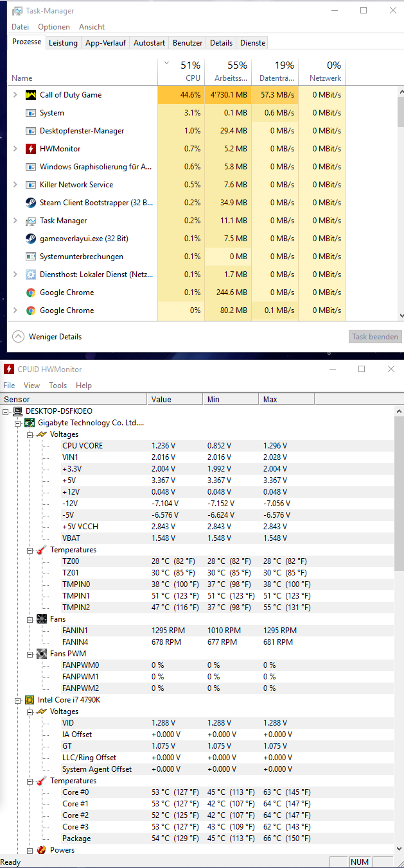Click the Fans section fan icon
404x868 pixels.
click(x=42, y=619)
